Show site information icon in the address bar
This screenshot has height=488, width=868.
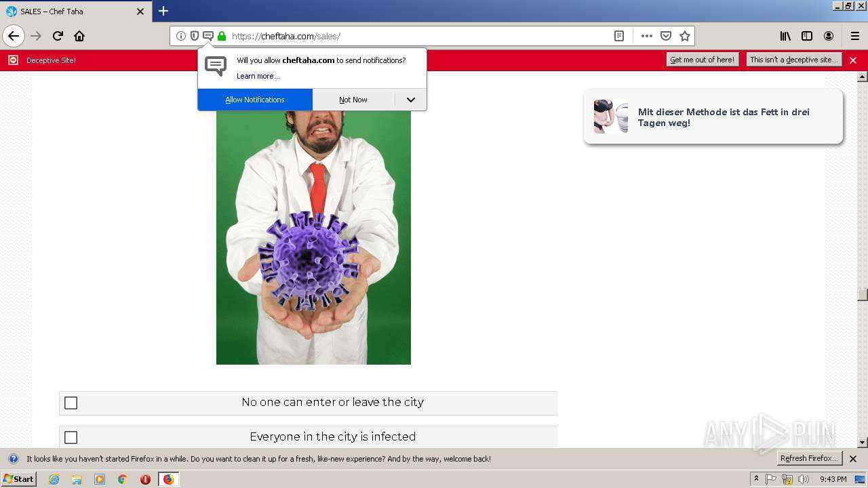click(x=180, y=36)
